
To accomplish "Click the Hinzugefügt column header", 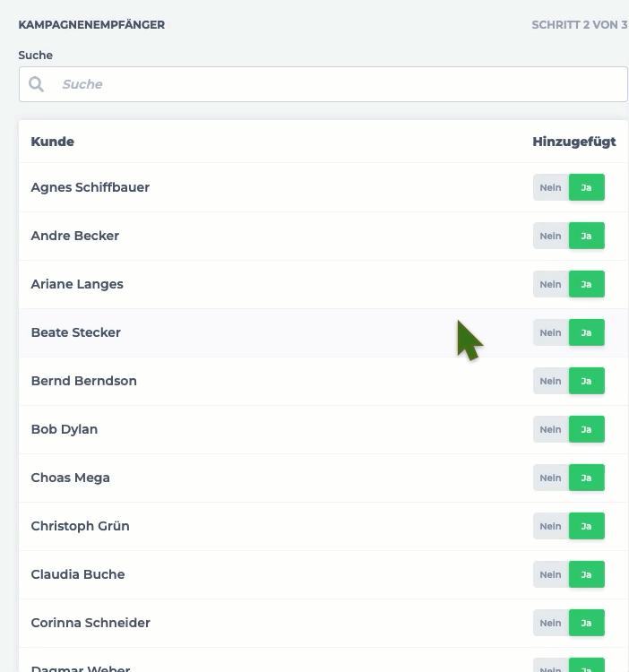I will coord(574,142).
